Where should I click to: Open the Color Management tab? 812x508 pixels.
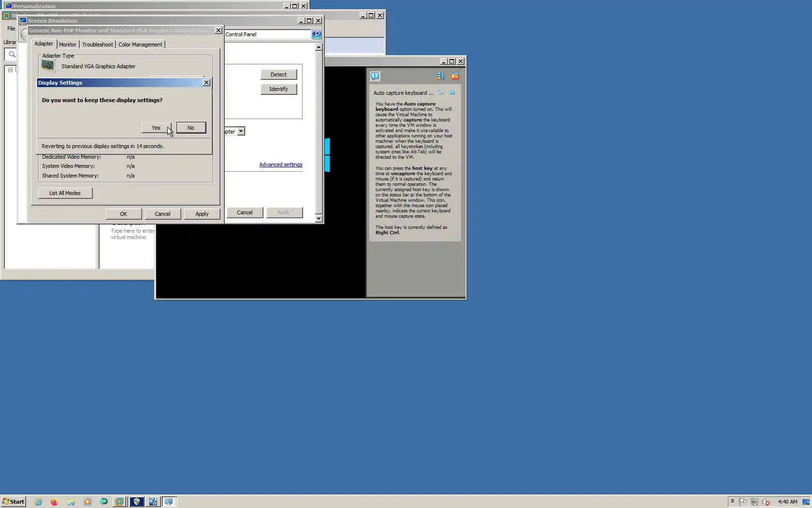[x=140, y=45]
